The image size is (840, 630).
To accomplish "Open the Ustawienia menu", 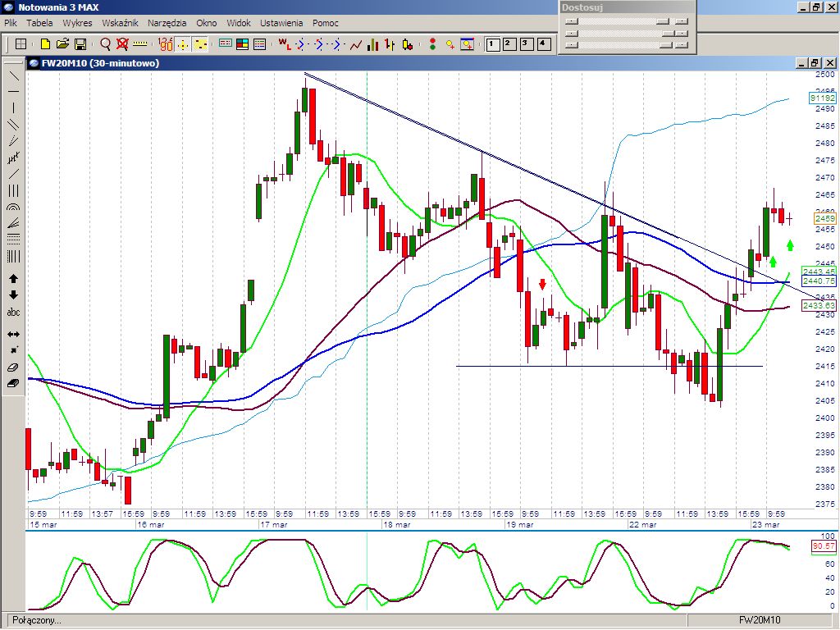I will [x=281, y=23].
